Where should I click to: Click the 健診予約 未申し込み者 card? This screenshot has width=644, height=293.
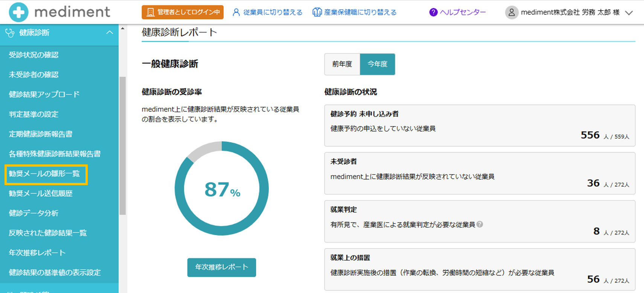pyautogui.click(x=480, y=126)
